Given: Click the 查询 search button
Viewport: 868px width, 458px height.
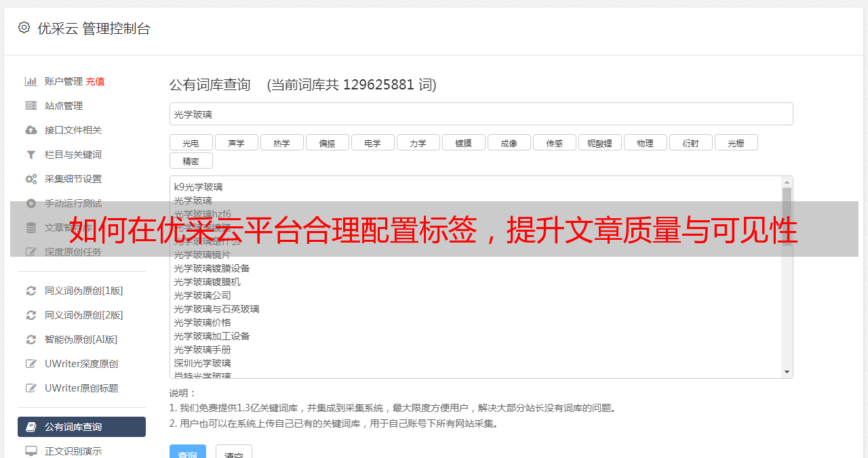Looking at the screenshot, I should (188, 453).
